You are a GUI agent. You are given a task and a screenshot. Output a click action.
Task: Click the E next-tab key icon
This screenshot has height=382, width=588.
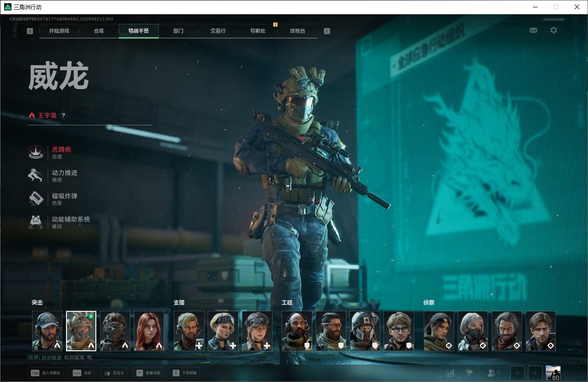click(x=327, y=31)
